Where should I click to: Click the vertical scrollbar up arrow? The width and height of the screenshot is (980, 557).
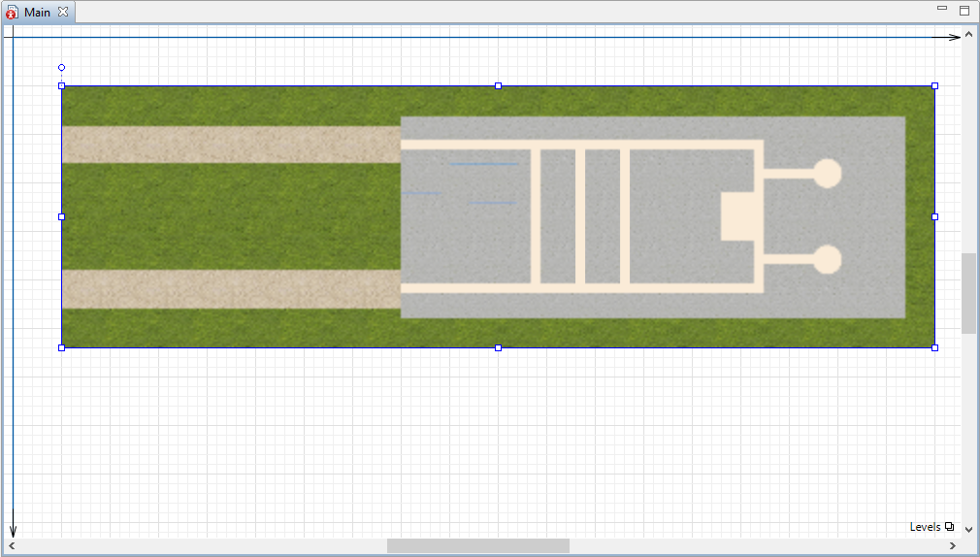968,35
